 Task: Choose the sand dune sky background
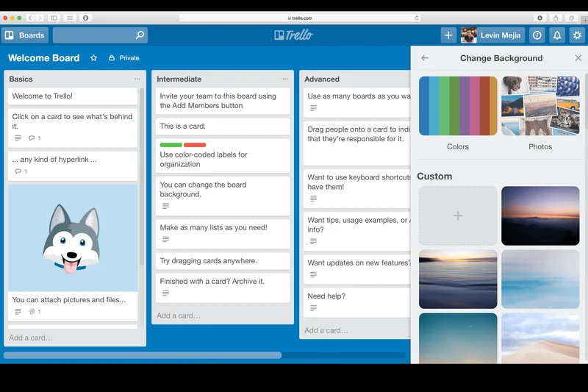coord(540,338)
